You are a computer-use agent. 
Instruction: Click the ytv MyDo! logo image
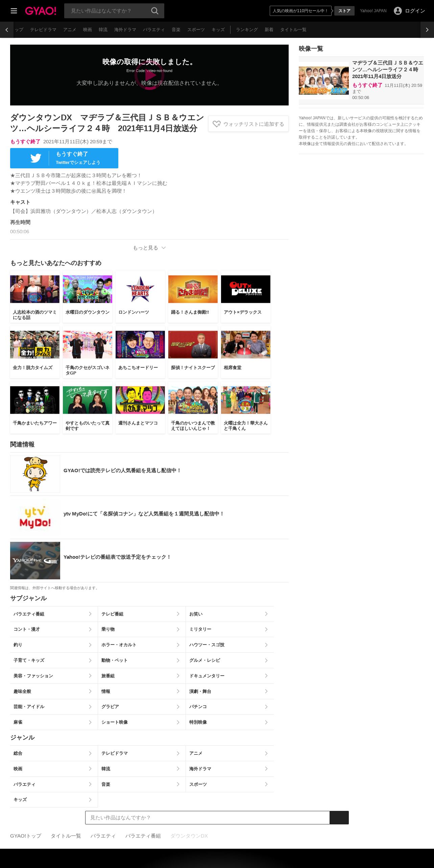pyautogui.click(x=35, y=517)
